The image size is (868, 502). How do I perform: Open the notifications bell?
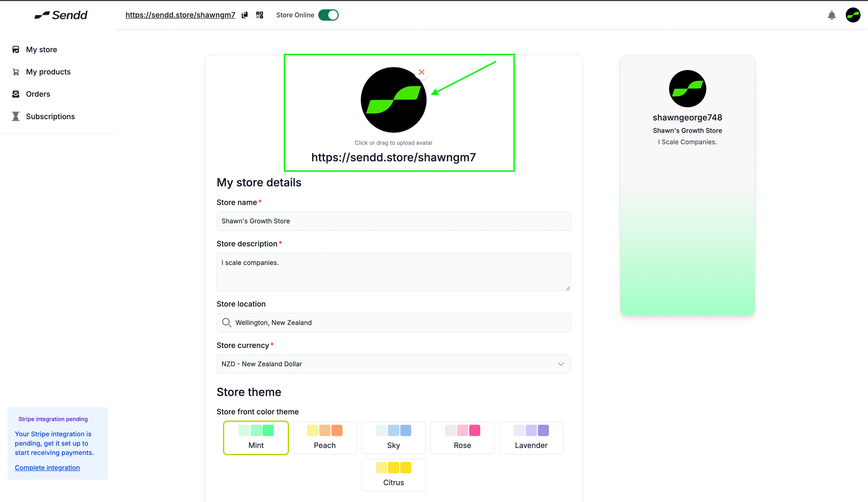(x=832, y=15)
